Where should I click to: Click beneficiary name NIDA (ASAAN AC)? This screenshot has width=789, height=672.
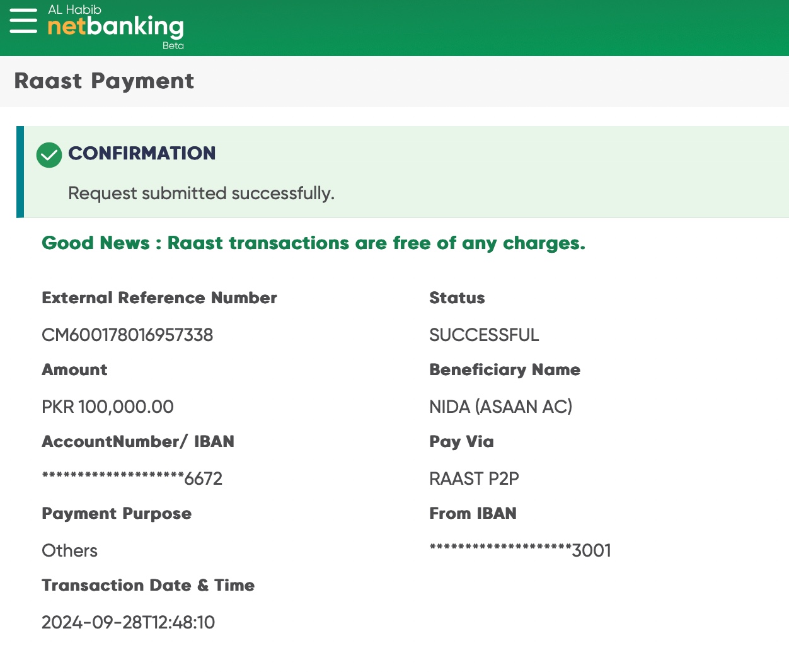point(500,407)
